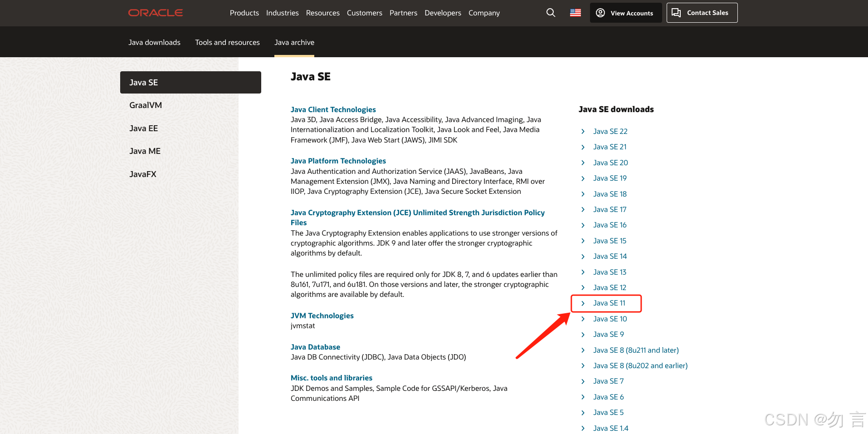Open the site search magnifier icon

pyautogui.click(x=551, y=13)
